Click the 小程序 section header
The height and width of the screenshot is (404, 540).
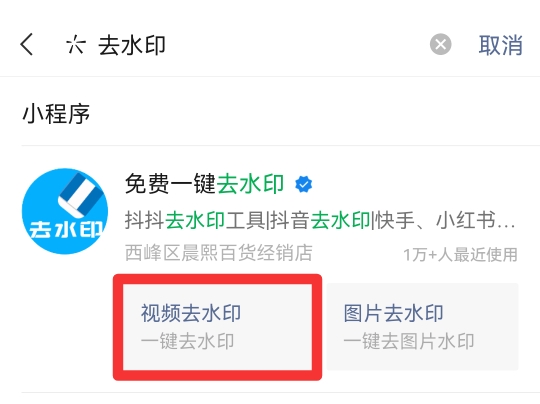(x=56, y=114)
